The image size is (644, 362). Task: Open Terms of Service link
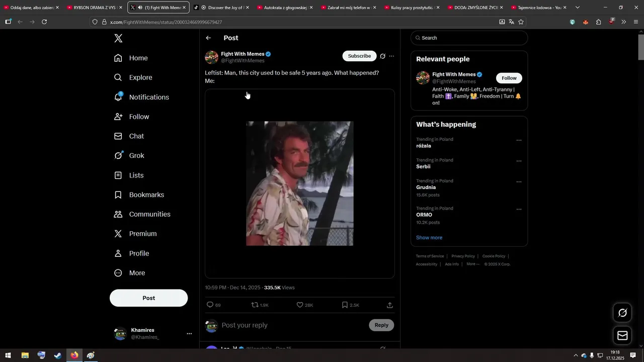[x=430, y=256]
